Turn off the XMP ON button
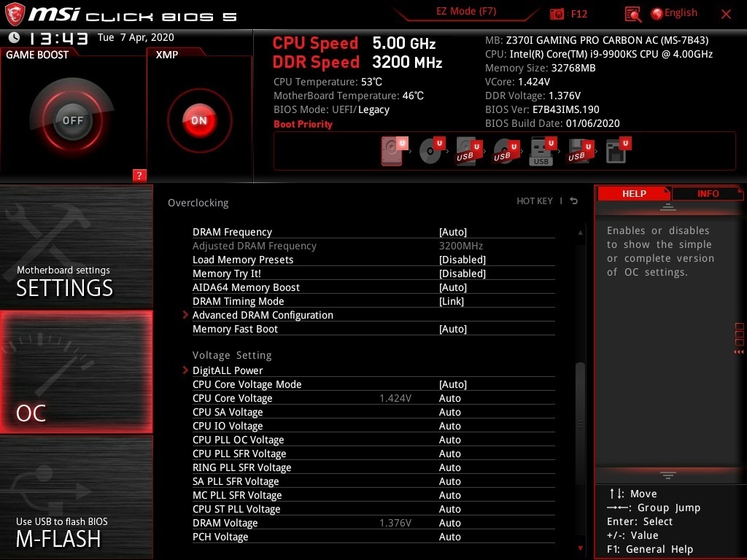 click(x=199, y=120)
